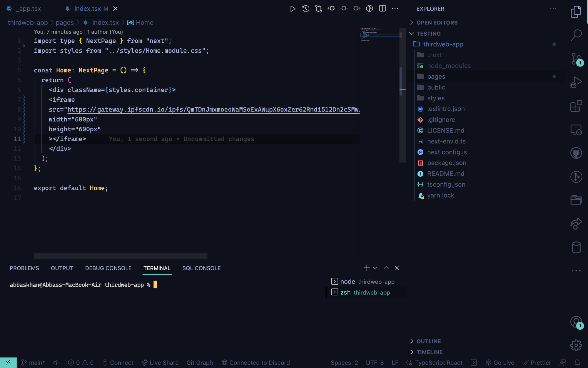Click the Run file play icon
588x368 pixels.
tap(293, 9)
